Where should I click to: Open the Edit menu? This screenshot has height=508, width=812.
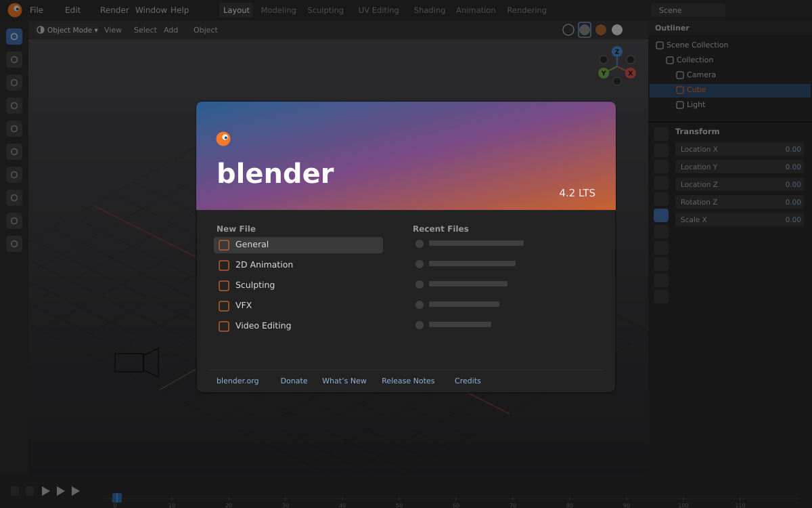point(72,10)
